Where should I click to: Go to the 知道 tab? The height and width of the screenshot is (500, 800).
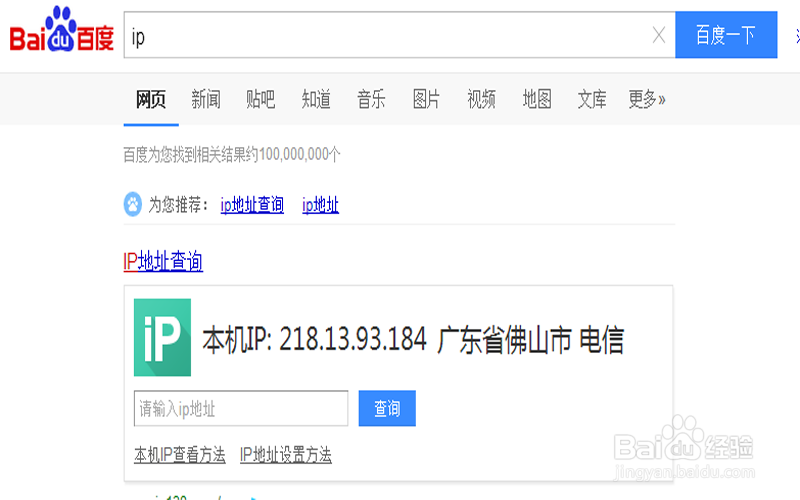316,99
